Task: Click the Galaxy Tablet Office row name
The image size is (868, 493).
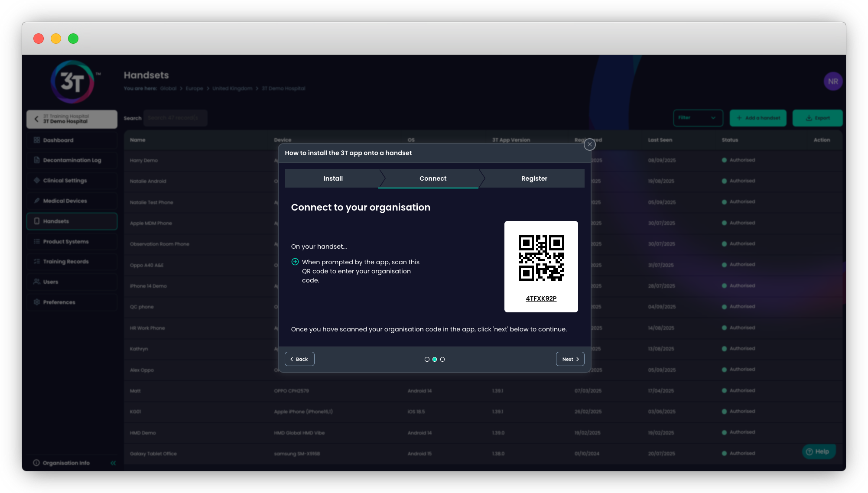Action: (153, 454)
